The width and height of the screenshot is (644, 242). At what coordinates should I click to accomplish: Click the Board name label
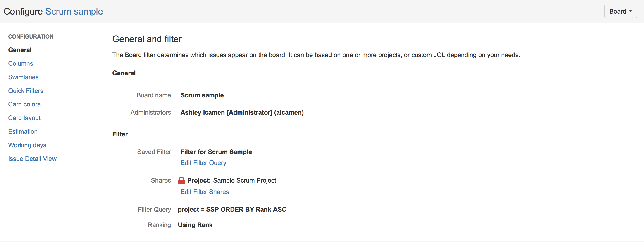[x=153, y=95]
